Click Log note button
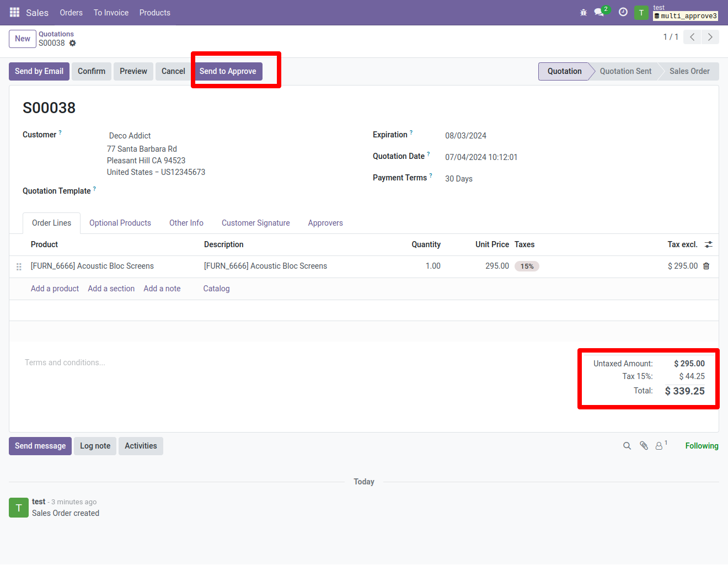The height and width of the screenshot is (565, 728). coord(95,446)
